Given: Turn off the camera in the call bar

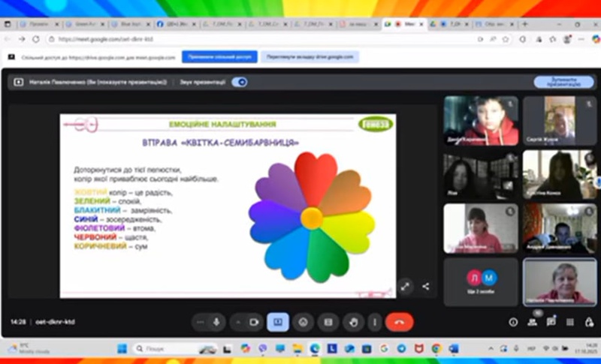Looking at the screenshot, I should click(x=253, y=322).
